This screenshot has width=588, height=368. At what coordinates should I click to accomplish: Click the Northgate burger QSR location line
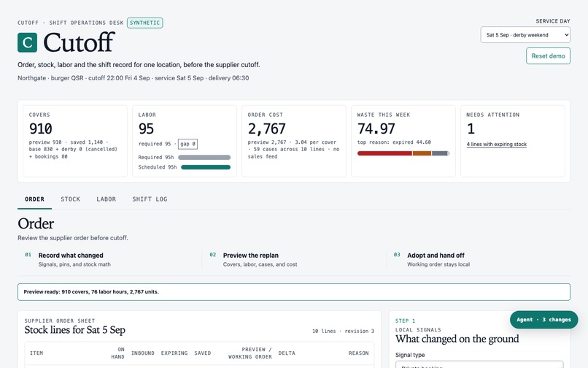[x=133, y=78]
